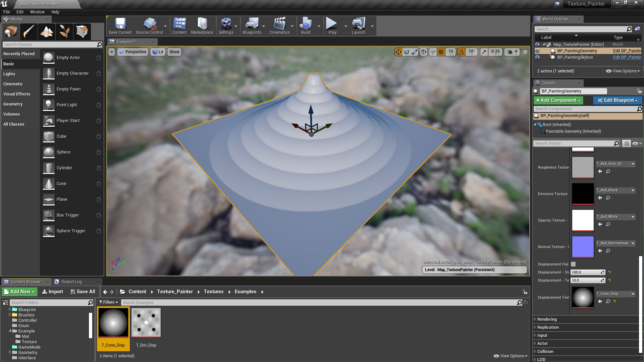Expand the Blueprint folder in tree
This screenshot has height=362, width=644.
pyautogui.click(x=10, y=309)
